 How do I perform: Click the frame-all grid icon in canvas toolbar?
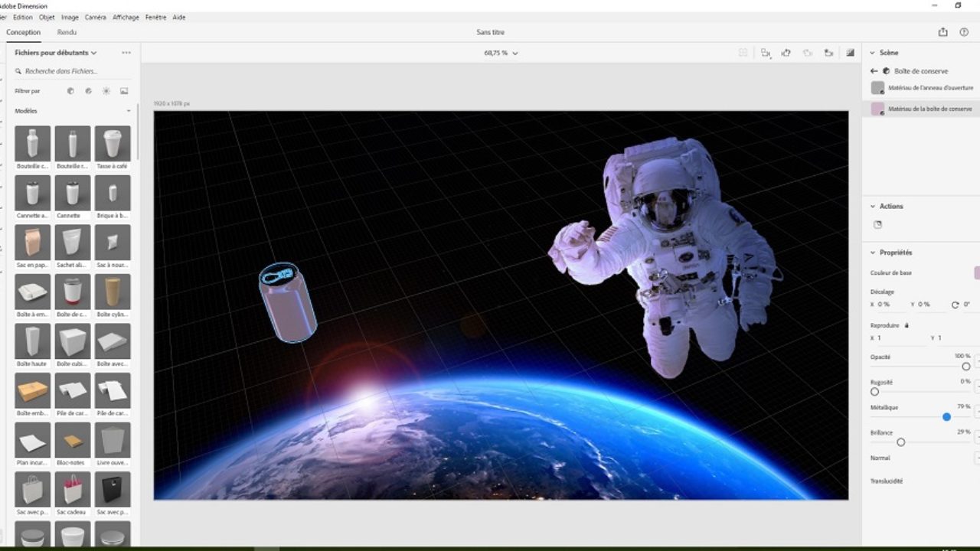click(x=743, y=53)
